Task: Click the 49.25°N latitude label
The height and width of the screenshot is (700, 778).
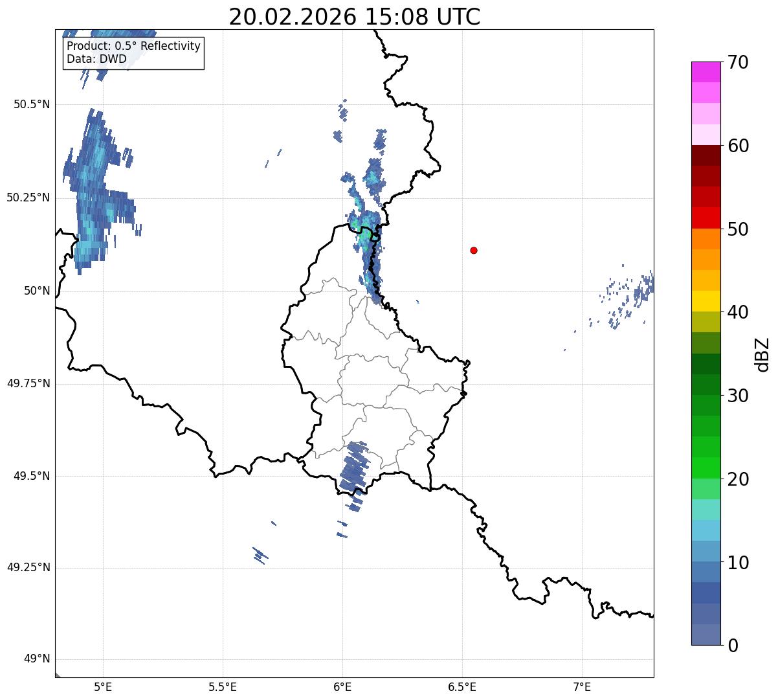Action: tap(28, 568)
